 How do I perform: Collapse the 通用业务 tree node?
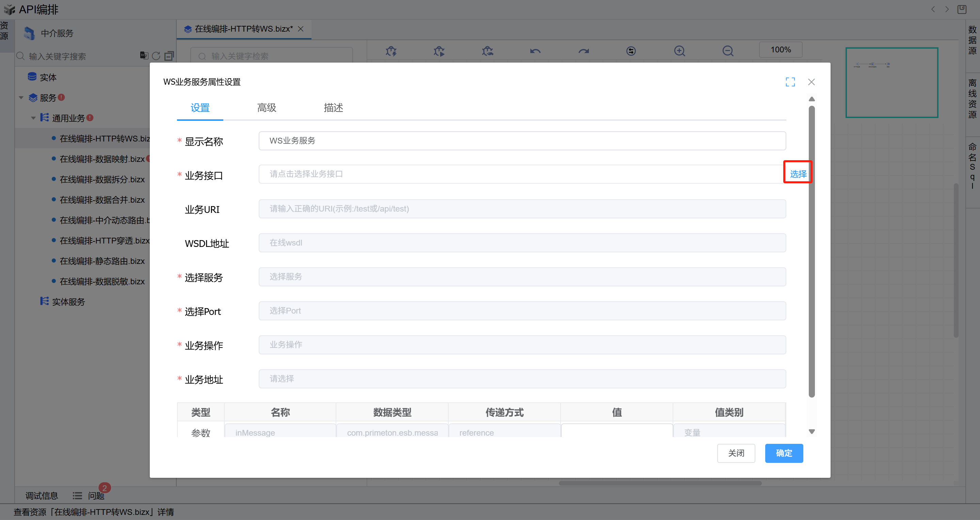click(x=33, y=118)
